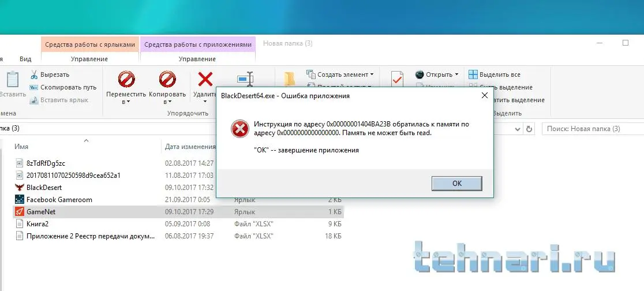This screenshot has width=644, height=291.
Task: Select the Facebook Gameroom shortcut
Action: [59, 200]
